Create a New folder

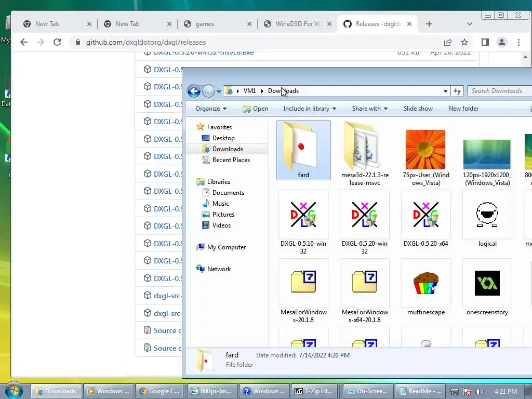[x=463, y=109]
